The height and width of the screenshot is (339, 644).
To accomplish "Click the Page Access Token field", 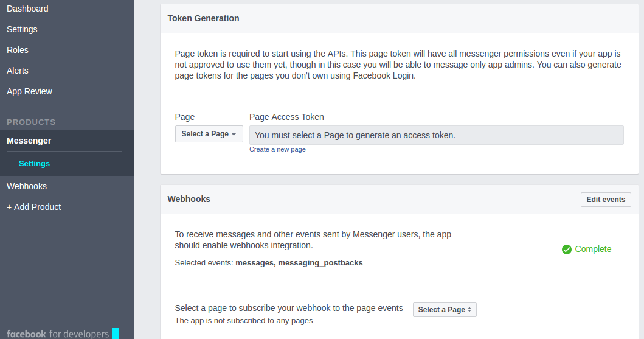I will (436, 135).
